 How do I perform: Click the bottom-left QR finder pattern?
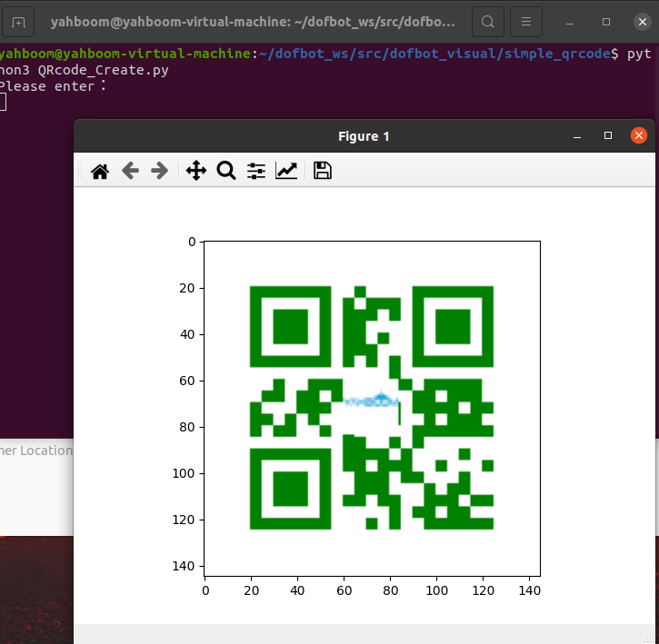290,489
